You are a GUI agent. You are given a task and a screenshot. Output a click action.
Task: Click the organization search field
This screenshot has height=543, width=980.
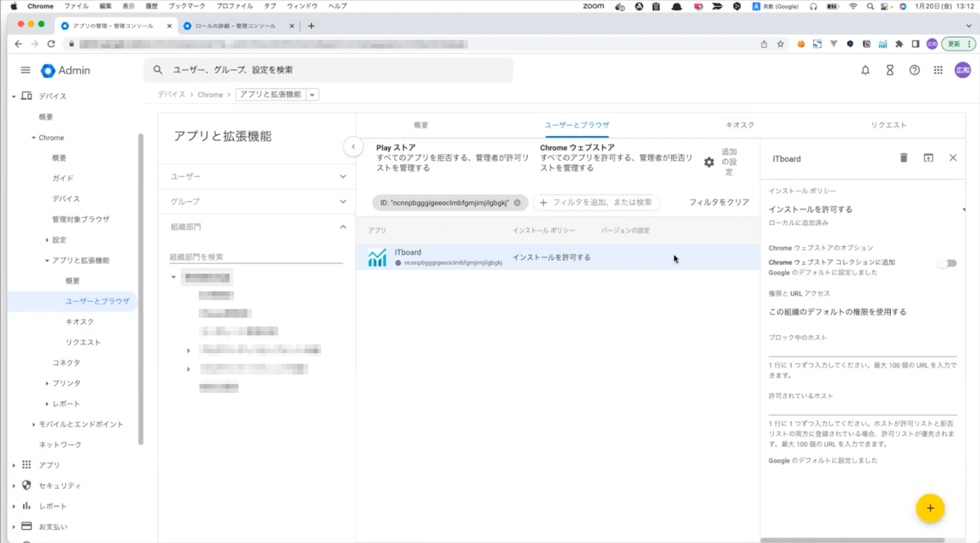pos(255,257)
